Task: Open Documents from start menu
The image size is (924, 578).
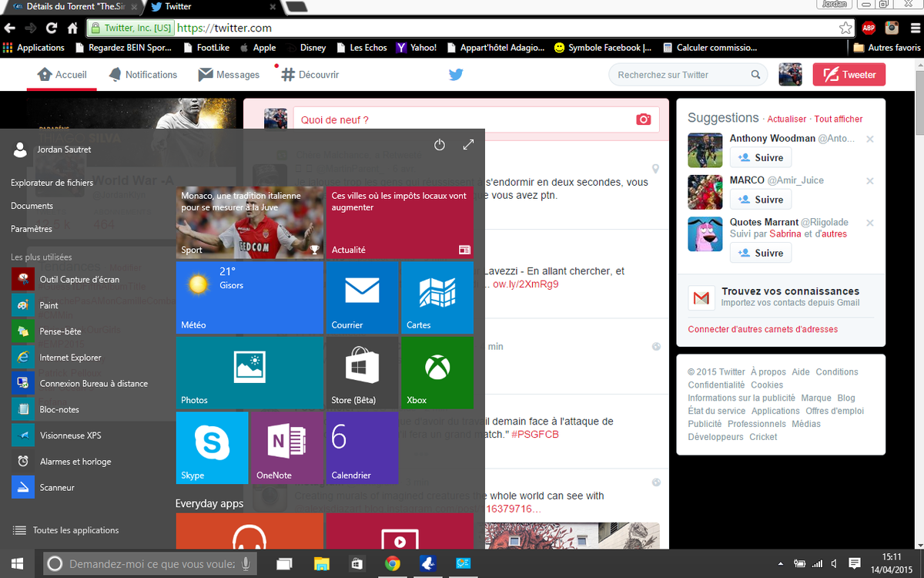Action: click(x=32, y=206)
